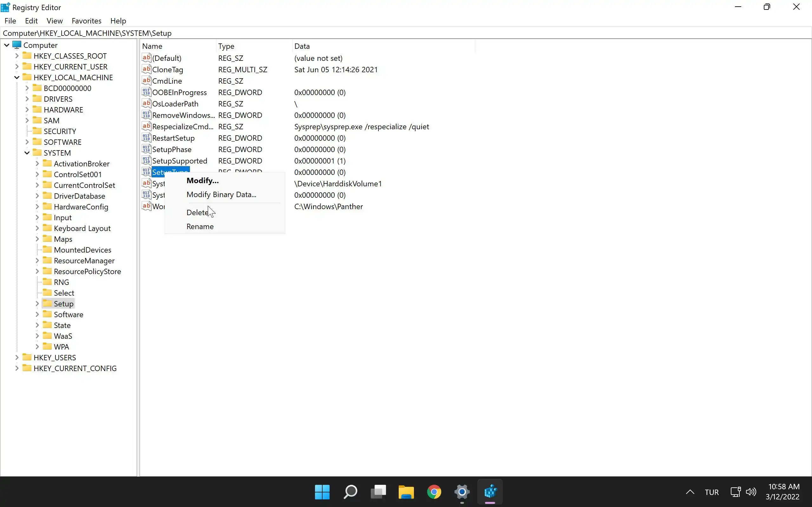812x507 pixels.
Task: Click the SetupSupported DWORD icon
Action: 146,161
